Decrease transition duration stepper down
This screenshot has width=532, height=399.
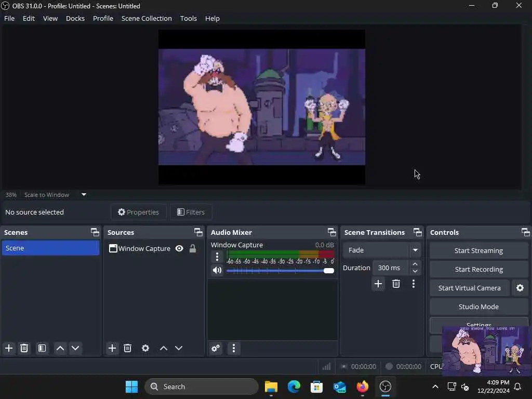[x=415, y=271]
